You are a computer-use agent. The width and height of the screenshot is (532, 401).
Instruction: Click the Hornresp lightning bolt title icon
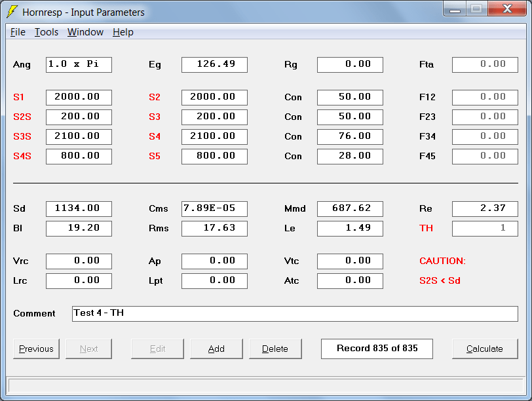(12, 11)
